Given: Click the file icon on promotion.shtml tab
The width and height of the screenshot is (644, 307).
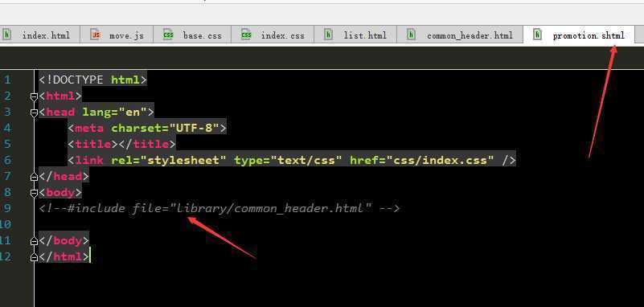Looking at the screenshot, I should click(537, 35).
